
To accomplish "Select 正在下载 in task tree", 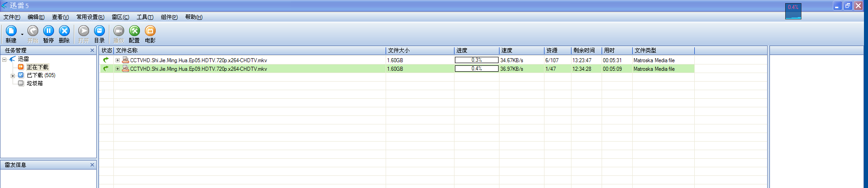I will (37, 67).
